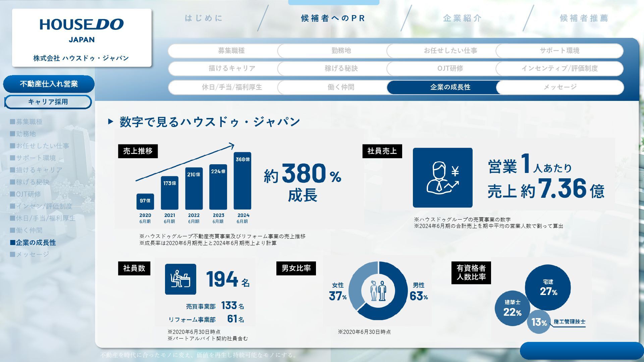This screenshot has height=362, width=644.
Task: Go to 働く仲間 in the sidebar
Action: (26, 230)
